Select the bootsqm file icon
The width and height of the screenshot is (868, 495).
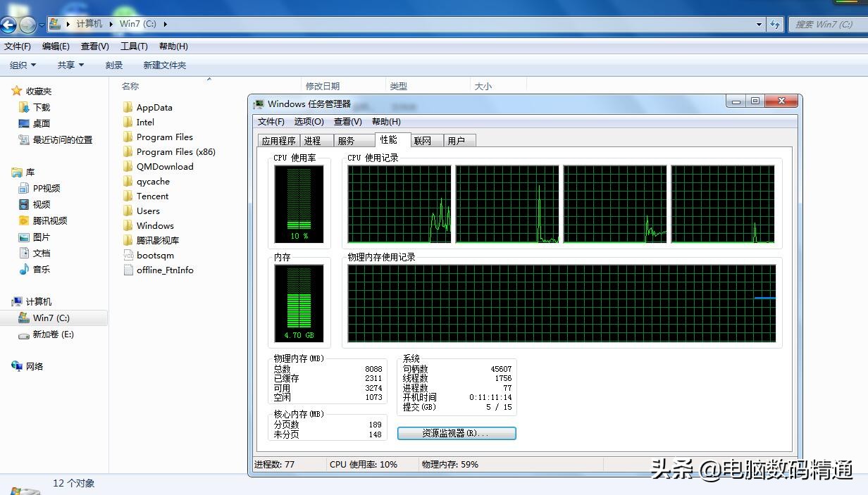tap(128, 256)
